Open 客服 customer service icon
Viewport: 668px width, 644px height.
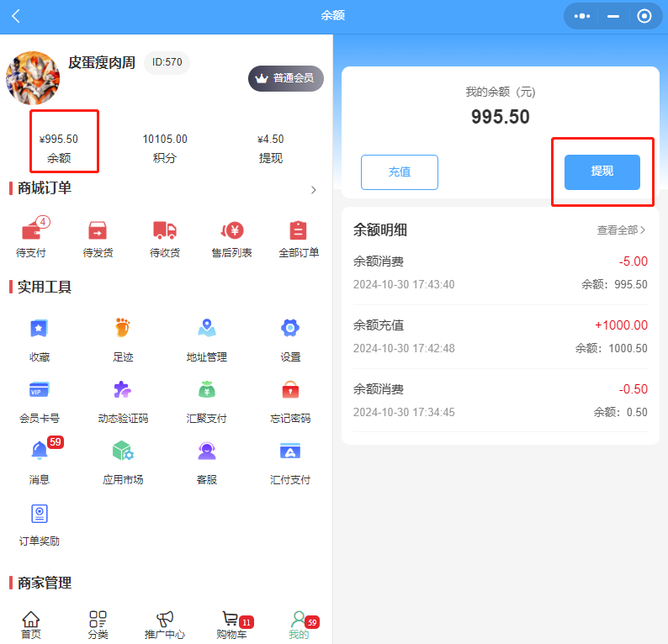point(207,451)
